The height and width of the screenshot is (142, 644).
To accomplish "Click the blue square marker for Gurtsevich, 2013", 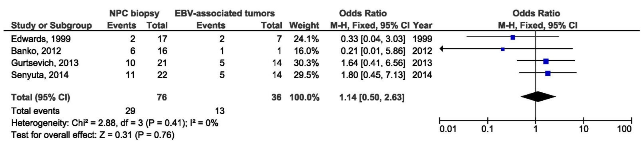I will pos(546,61).
